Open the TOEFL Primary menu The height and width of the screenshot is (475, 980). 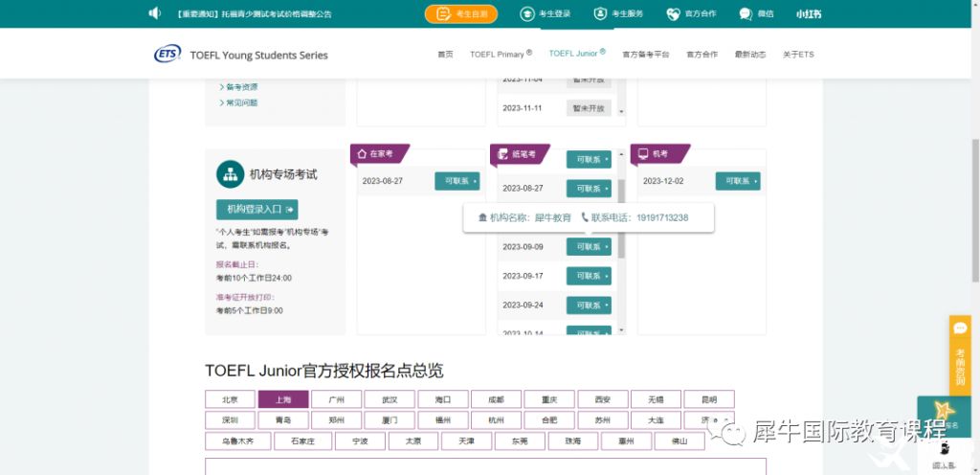point(501,54)
